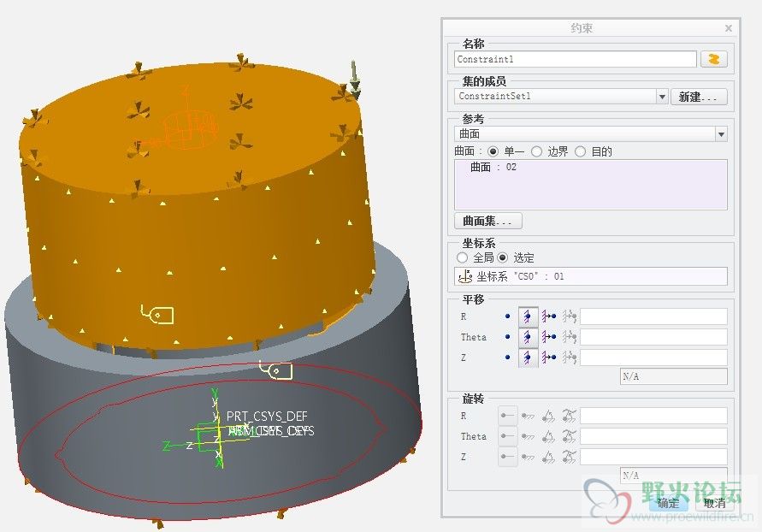
Task: Click translation R value field
Action: pyautogui.click(x=653, y=316)
